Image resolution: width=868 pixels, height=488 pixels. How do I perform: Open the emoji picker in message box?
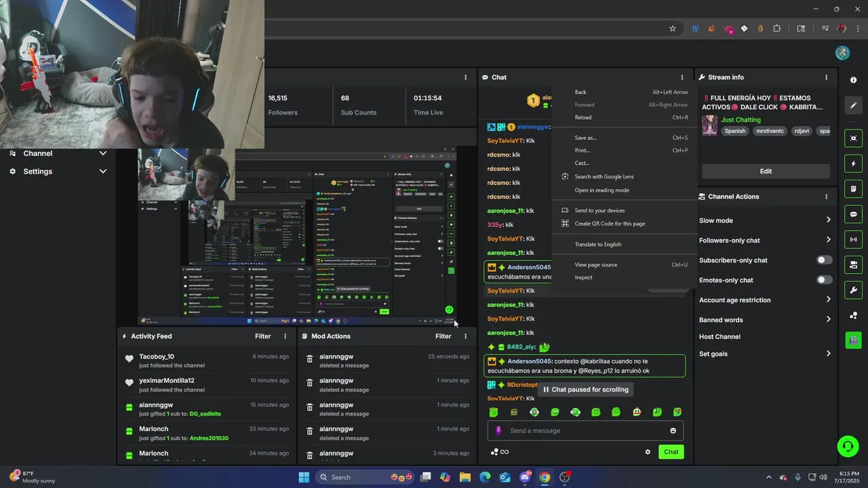673,430
